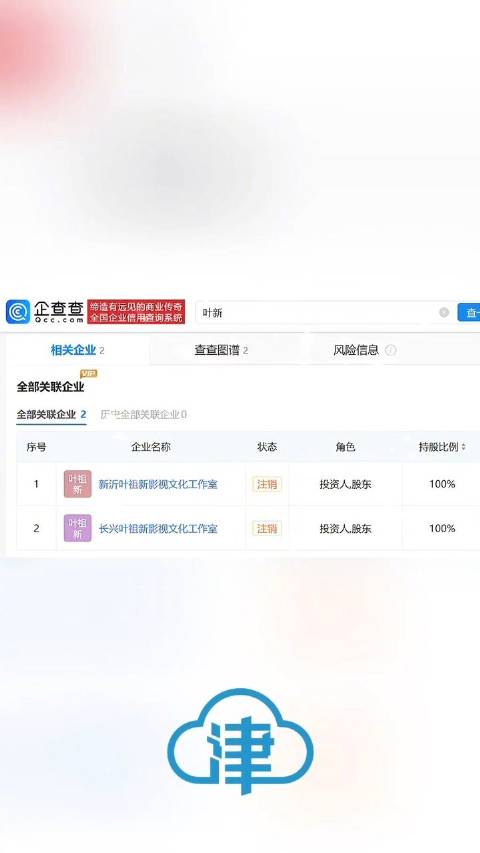
Task: Click the pink 叶祖新 avatar in row 1
Action: click(x=77, y=484)
